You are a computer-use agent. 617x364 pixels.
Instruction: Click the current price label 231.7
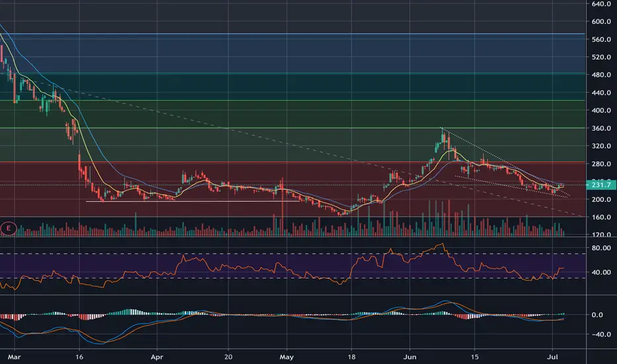point(600,185)
